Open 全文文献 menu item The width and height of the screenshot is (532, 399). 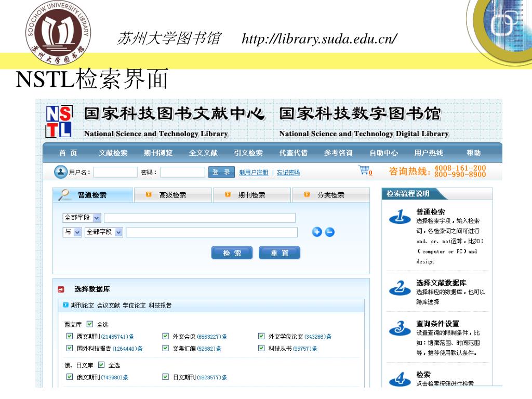203,153
